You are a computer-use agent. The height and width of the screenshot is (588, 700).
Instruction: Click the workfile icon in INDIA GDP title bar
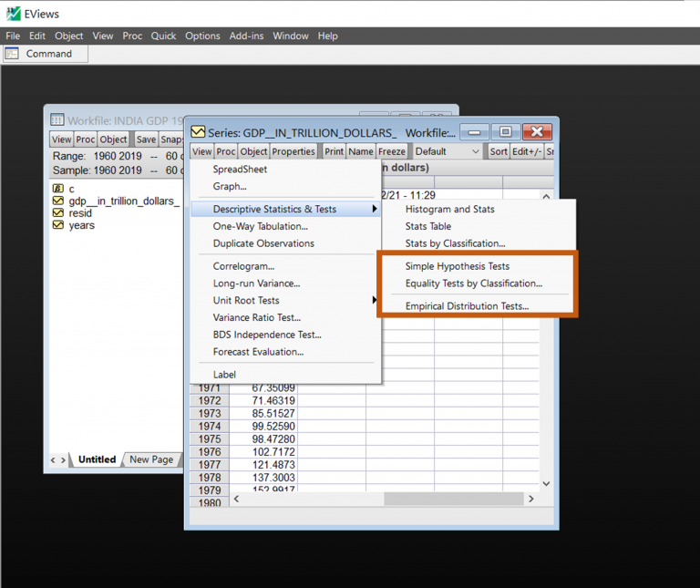click(57, 119)
